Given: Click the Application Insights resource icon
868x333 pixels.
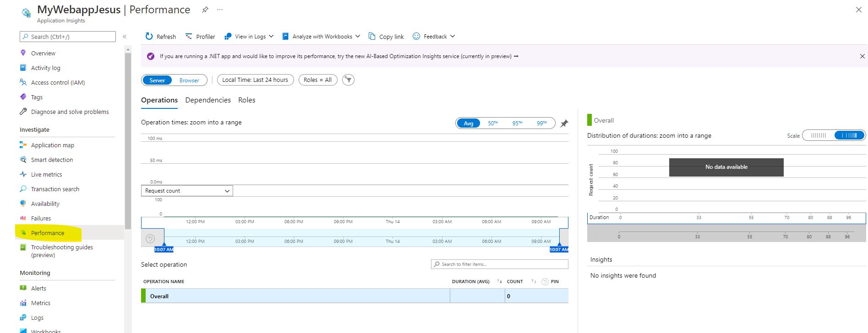Looking at the screenshot, I should 27,13.
